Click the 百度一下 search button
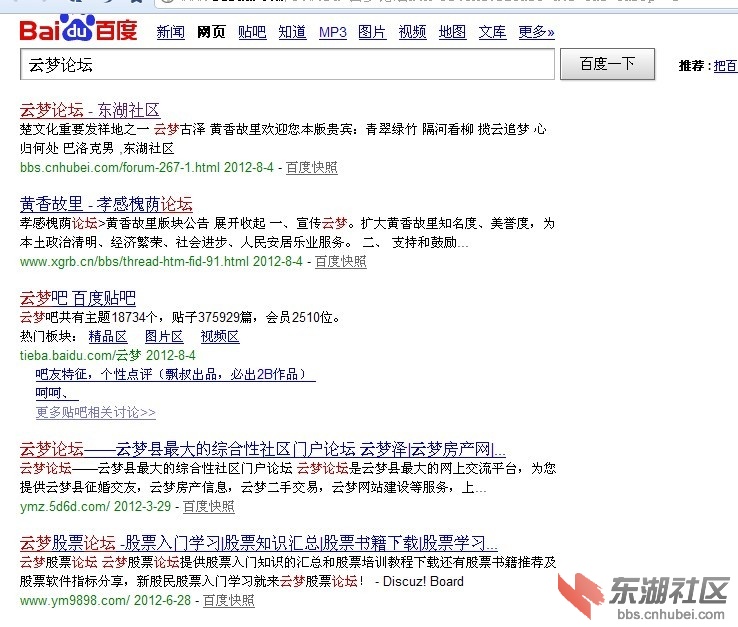This screenshot has height=627, width=738. coord(607,64)
